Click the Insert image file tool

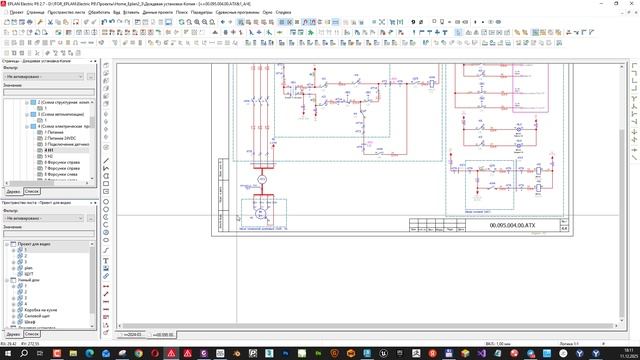[x=106, y=268]
